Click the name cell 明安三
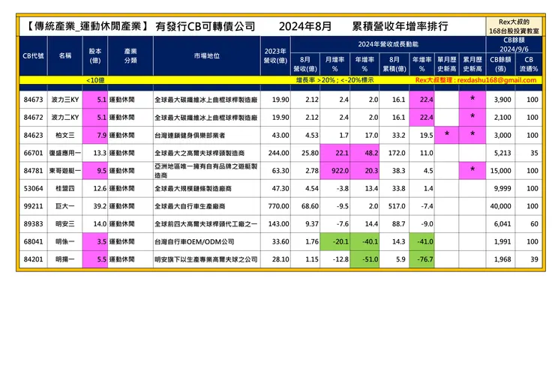 (x=65, y=224)
